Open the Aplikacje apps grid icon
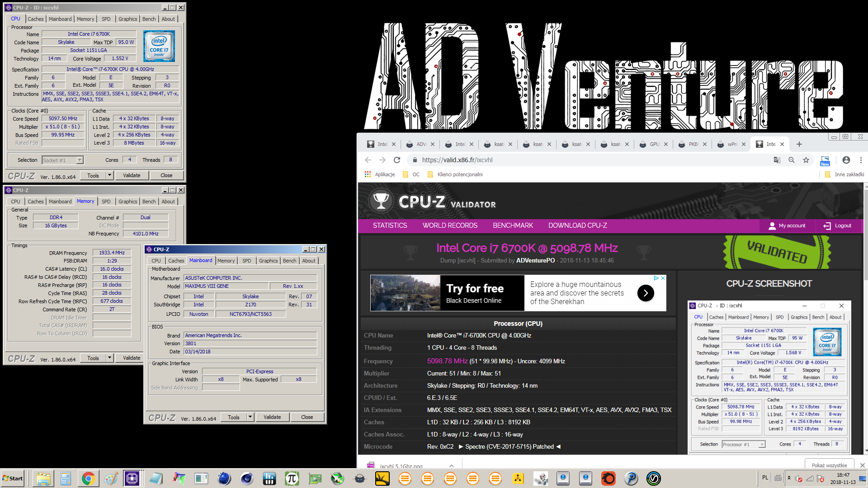Image resolution: width=868 pixels, height=488 pixels. click(368, 174)
